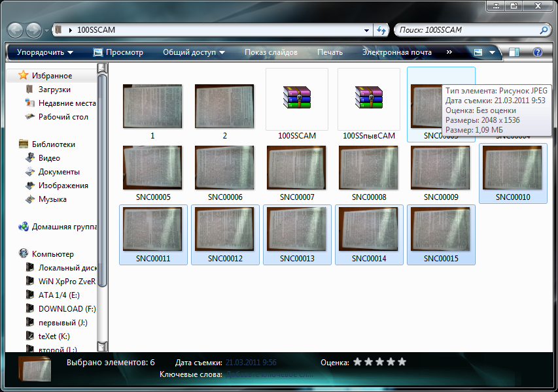Click the Просмотр toolbar button
This screenshot has height=392, width=558.
118,52
